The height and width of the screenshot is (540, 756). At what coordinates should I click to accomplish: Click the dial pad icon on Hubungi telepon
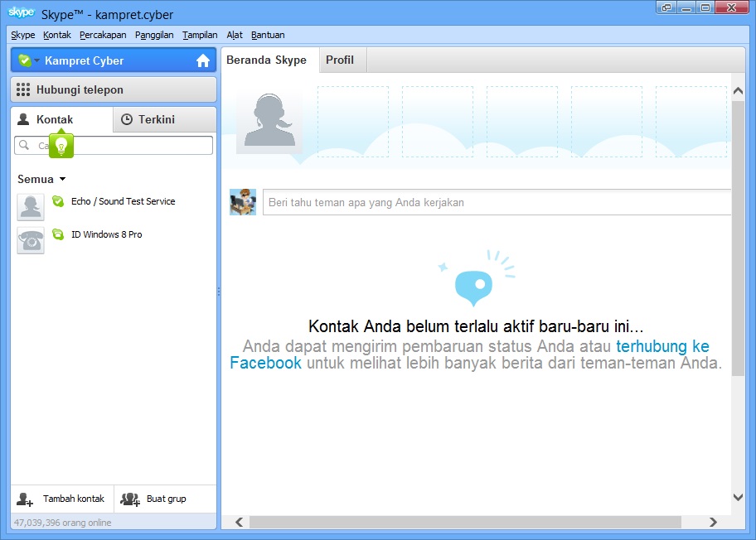tap(23, 89)
